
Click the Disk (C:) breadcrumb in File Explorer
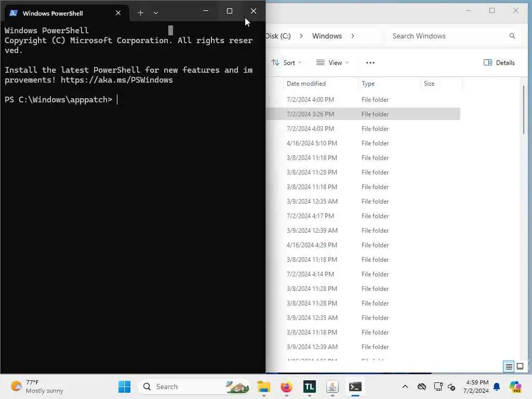[x=278, y=36]
